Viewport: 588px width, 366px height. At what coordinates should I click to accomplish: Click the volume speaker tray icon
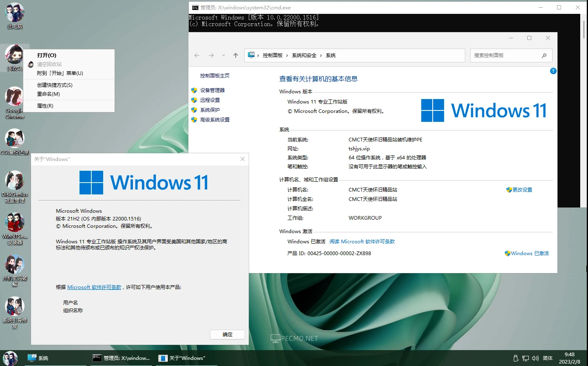tap(535, 358)
